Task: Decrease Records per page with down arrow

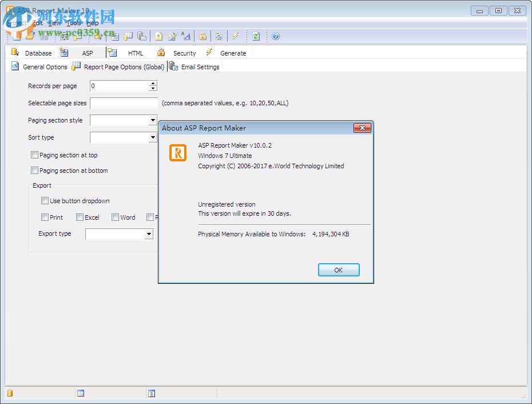Action: coord(153,88)
